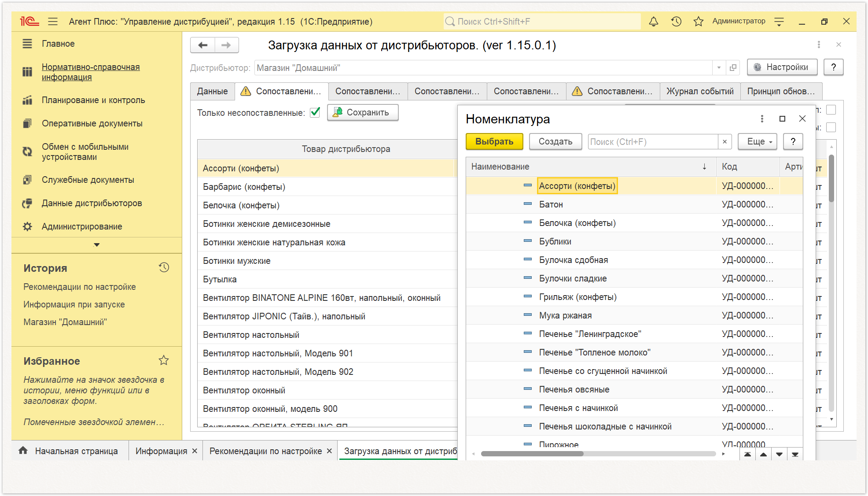Viewport: 868px width, 496px height.
Task: Switch to Принцип обнов… tab
Action: (x=781, y=91)
